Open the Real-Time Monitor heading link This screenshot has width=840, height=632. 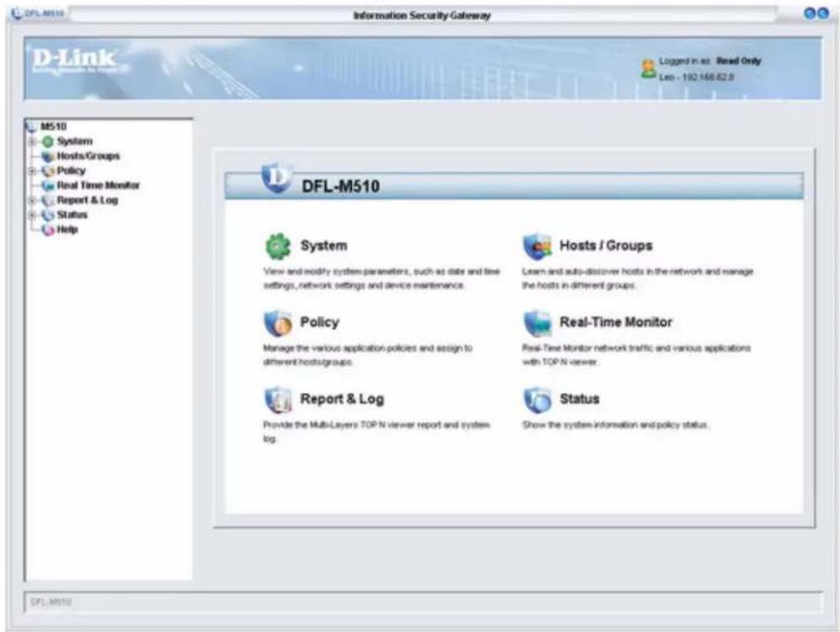pyautogui.click(x=615, y=322)
